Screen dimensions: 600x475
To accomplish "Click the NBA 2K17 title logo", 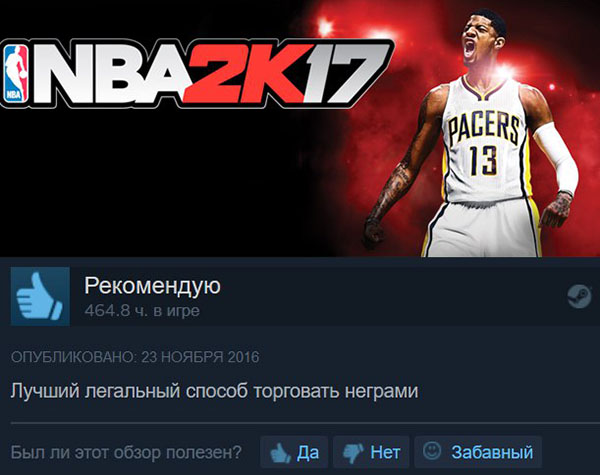I will (197, 73).
